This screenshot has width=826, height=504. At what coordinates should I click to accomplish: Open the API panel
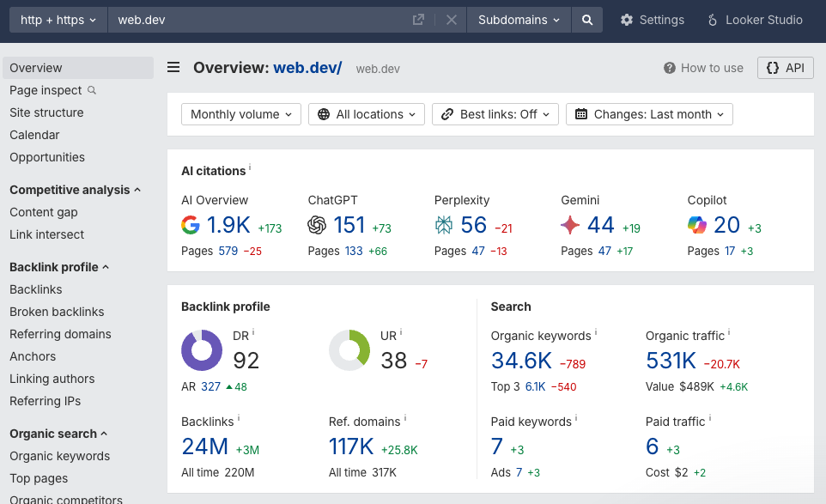(x=784, y=67)
